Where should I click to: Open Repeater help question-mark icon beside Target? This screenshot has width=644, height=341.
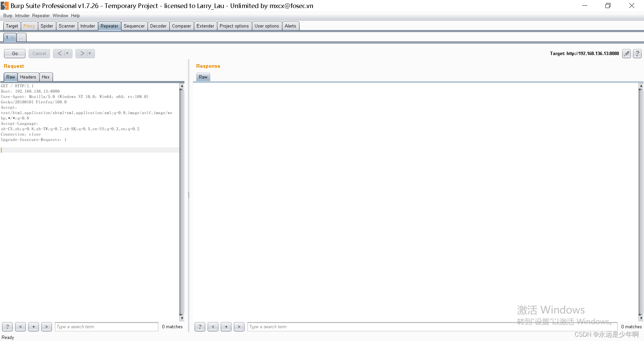[637, 54]
